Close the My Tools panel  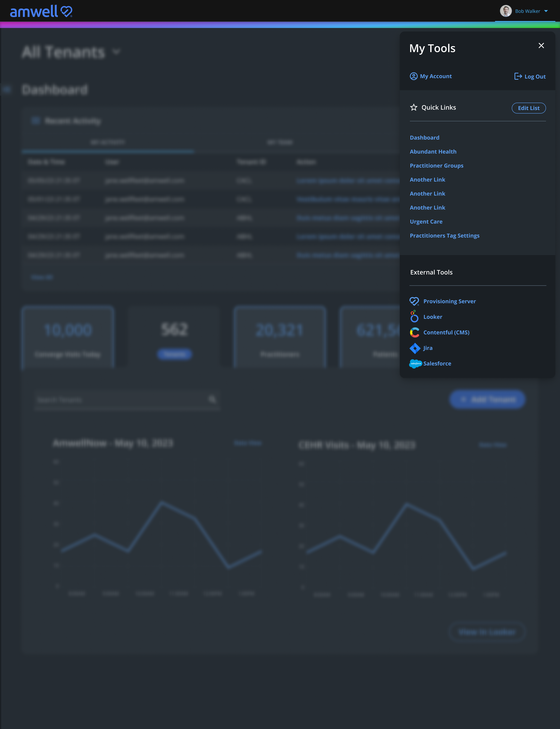(x=541, y=46)
